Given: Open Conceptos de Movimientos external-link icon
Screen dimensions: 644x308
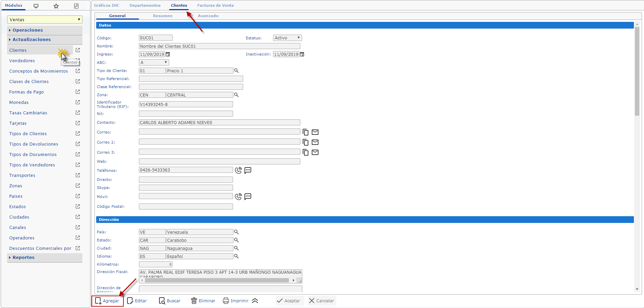Looking at the screenshot, I should tap(78, 71).
